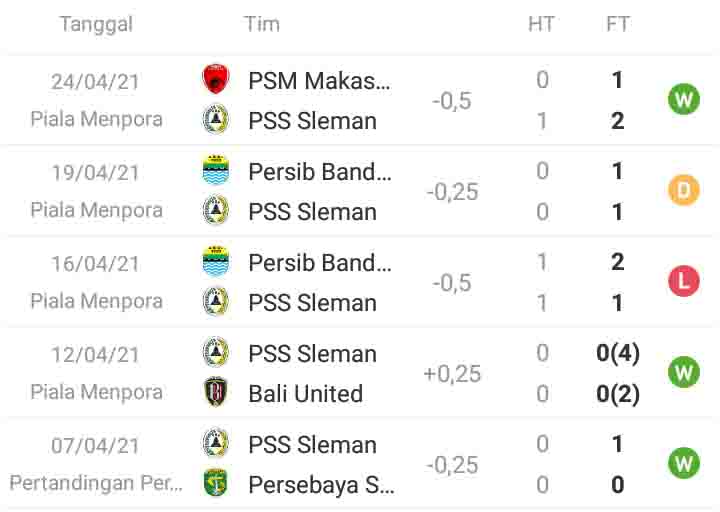Open Bali United team link

click(305, 393)
